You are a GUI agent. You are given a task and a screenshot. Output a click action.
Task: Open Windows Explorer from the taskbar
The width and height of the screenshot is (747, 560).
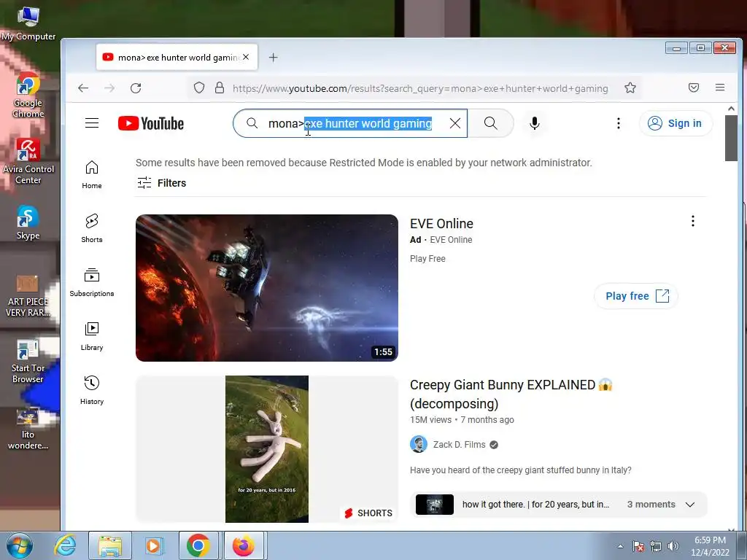point(110,545)
